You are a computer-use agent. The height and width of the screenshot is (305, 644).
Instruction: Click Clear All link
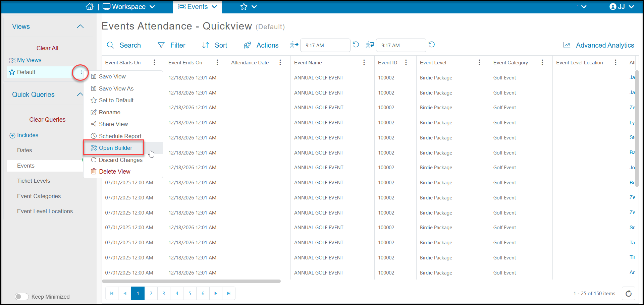(x=47, y=48)
